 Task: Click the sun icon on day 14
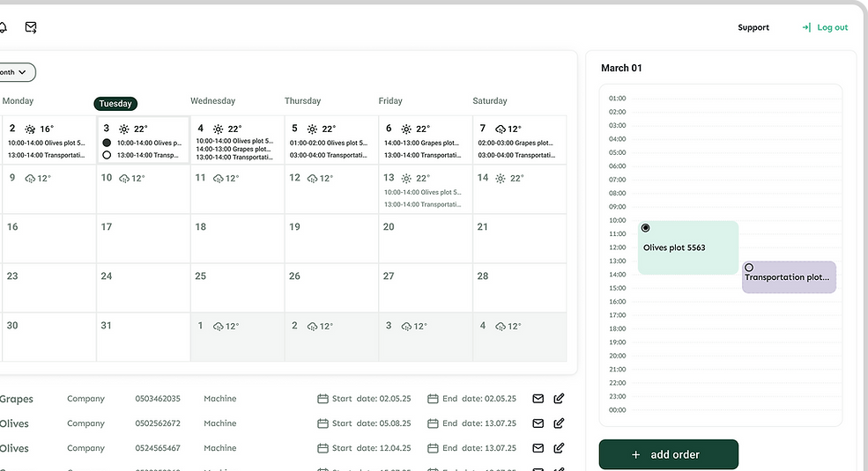click(x=501, y=179)
